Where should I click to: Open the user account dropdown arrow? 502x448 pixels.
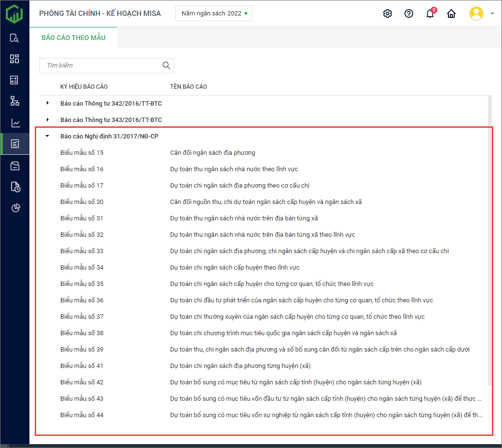(x=492, y=14)
